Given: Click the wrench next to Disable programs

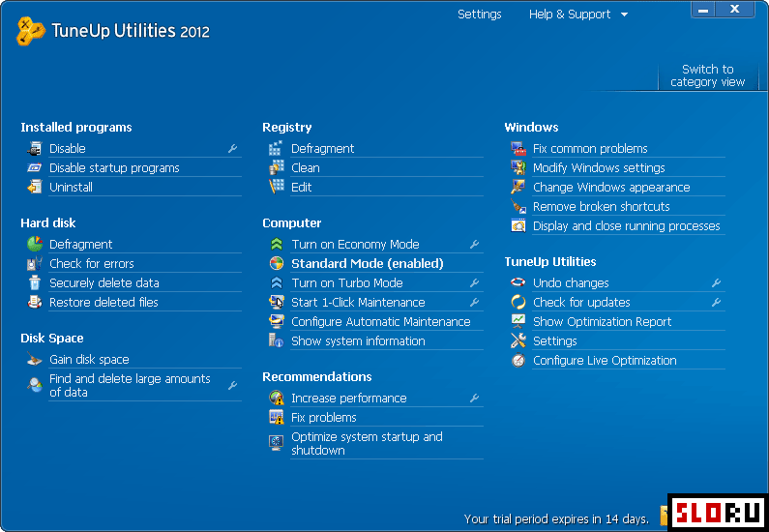Looking at the screenshot, I should click(233, 148).
